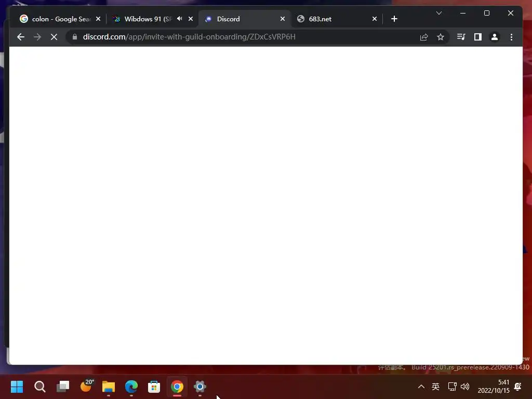The height and width of the screenshot is (399, 532).
Task: Mute audio on the Wibdows 91 tab
Action: 179,19
